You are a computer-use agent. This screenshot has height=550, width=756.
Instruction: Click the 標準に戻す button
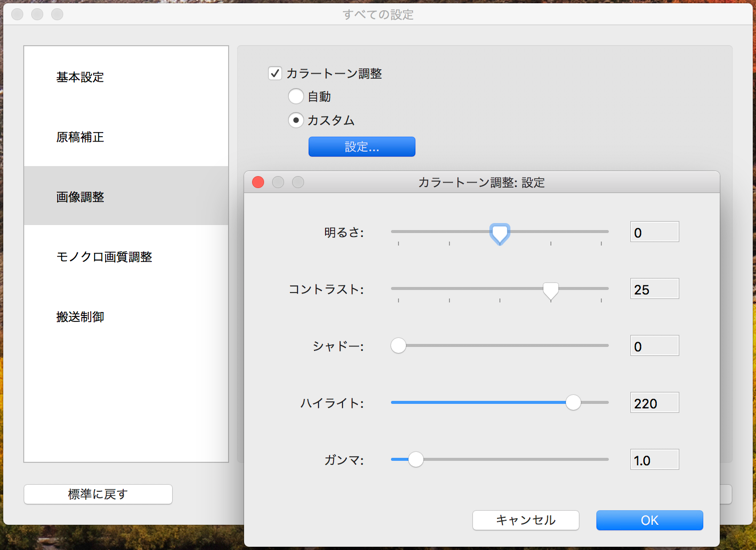[x=98, y=494]
